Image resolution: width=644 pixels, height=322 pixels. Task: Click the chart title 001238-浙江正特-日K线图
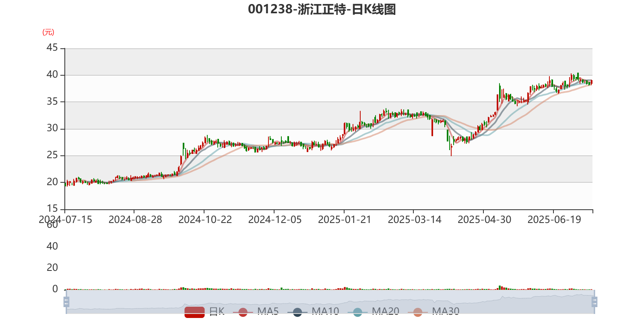pos(322,9)
